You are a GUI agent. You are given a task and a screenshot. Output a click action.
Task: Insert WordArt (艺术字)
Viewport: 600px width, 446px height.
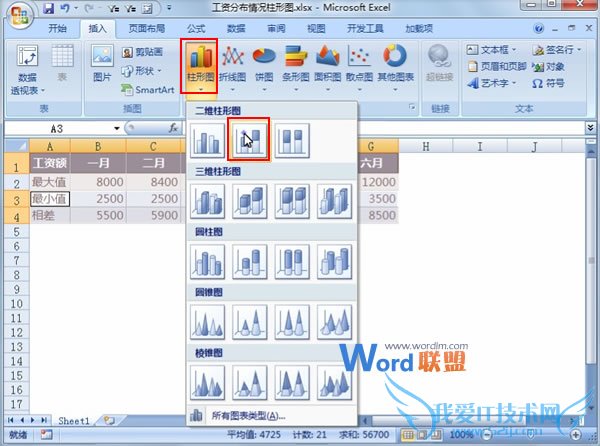[491, 83]
